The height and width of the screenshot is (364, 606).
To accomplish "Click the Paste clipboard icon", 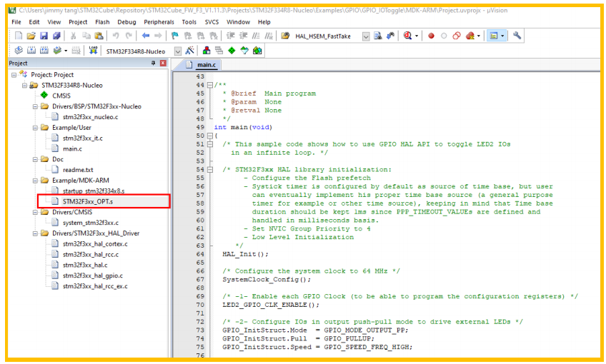I will click(99, 36).
